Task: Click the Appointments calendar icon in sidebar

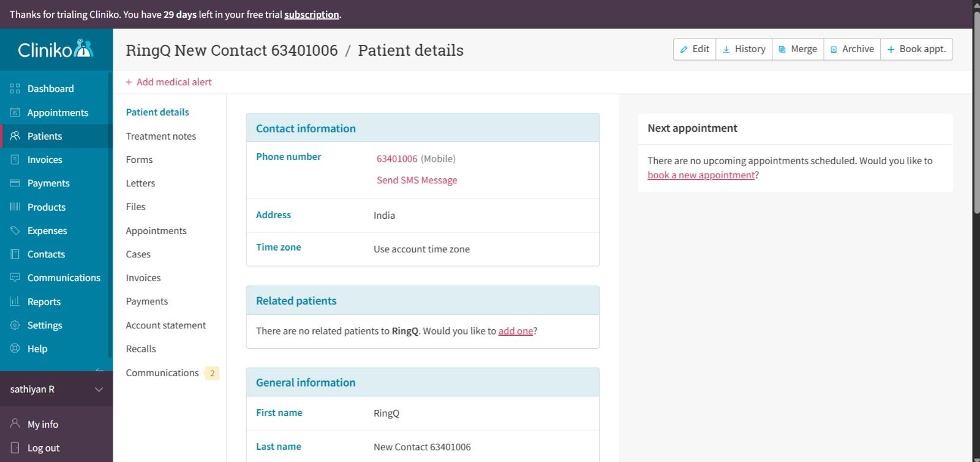Action: pyautogui.click(x=15, y=112)
